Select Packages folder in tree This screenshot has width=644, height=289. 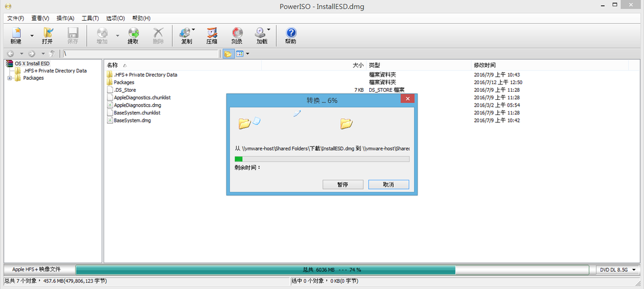[33, 78]
